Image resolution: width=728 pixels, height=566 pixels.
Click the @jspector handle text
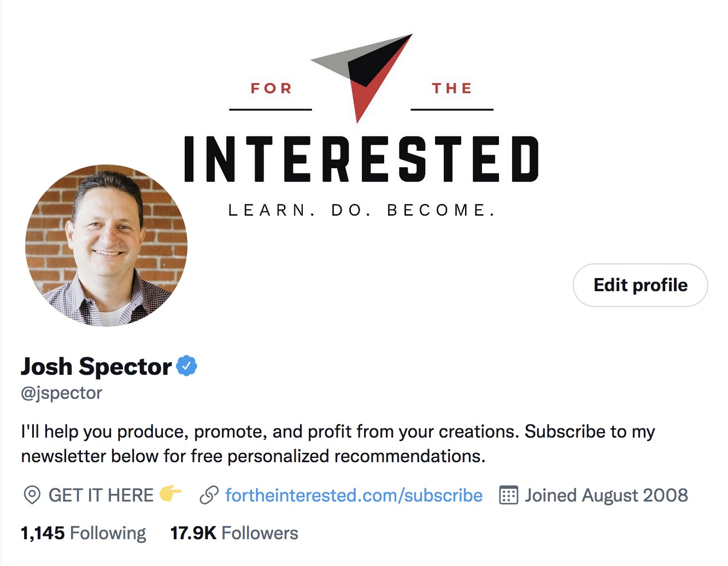pos(61,393)
